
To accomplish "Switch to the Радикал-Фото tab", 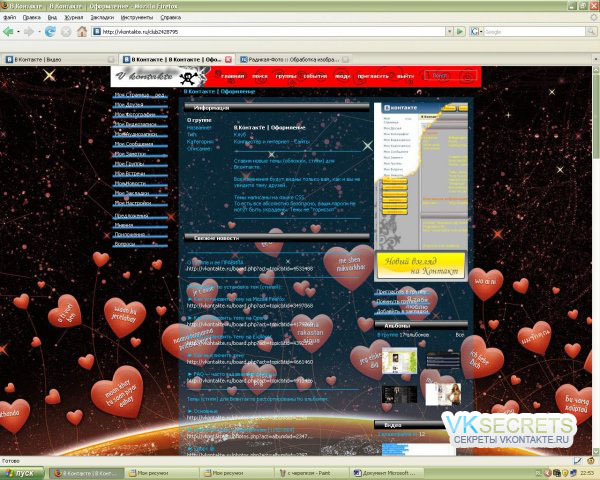I will tap(294, 59).
